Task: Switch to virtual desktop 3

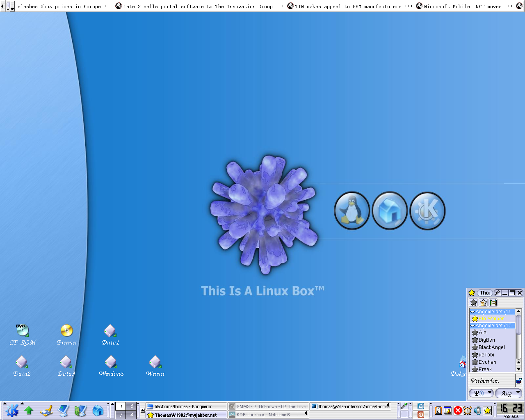Action: pyautogui.click(x=121, y=415)
